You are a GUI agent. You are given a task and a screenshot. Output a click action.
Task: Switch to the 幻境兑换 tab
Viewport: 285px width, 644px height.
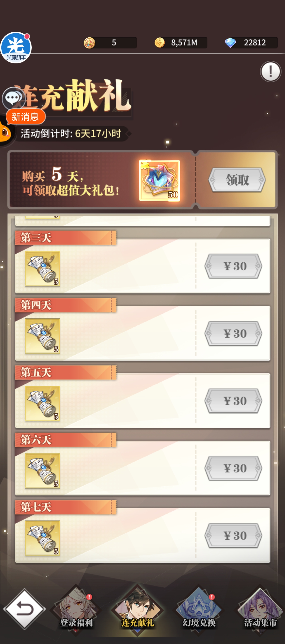(199, 610)
